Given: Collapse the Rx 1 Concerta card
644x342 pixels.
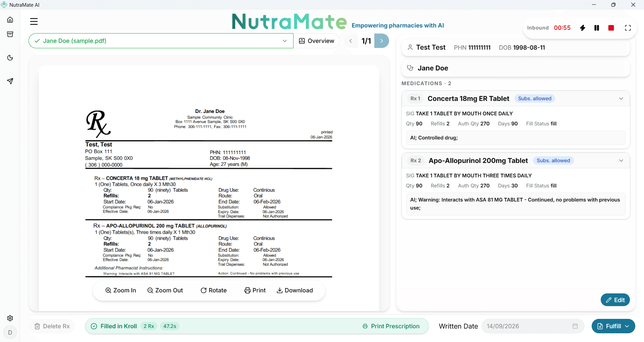Looking at the screenshot, I should [x=621, y=99].
